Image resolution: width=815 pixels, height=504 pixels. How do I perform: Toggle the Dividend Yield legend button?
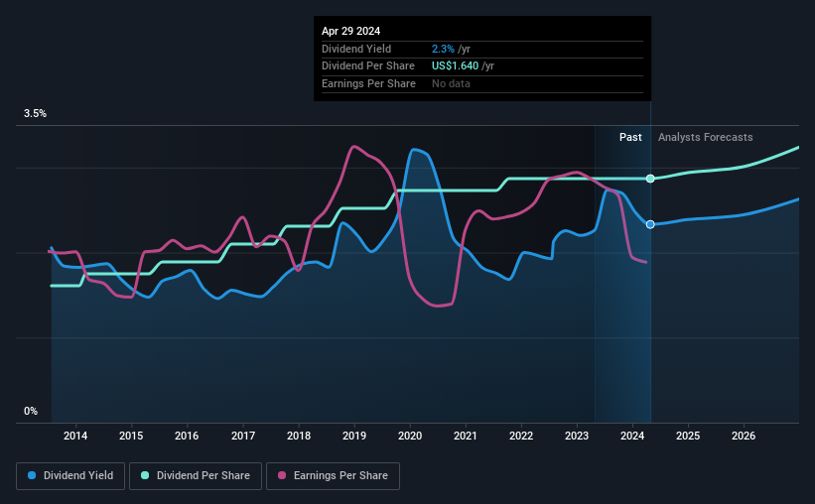coord(70,476)
